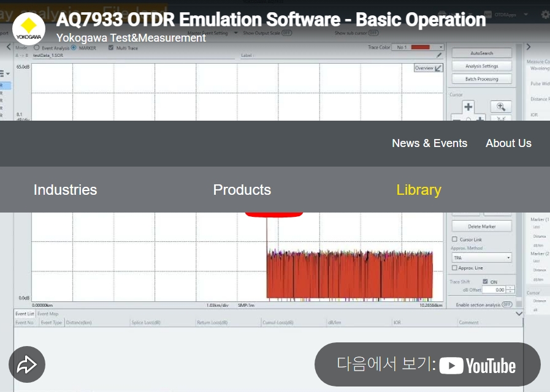550x392 pixels.
Task: Click the Analysis Settings button
Action: pos(481,66)
